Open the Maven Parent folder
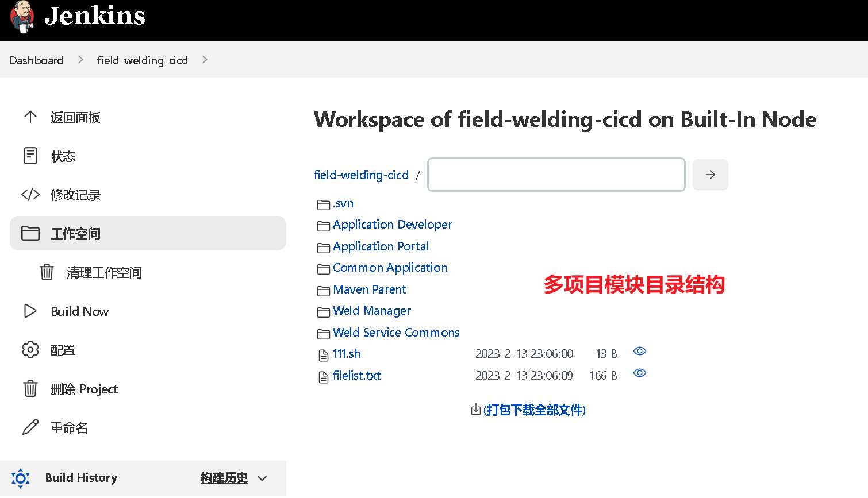 point(370,289)
